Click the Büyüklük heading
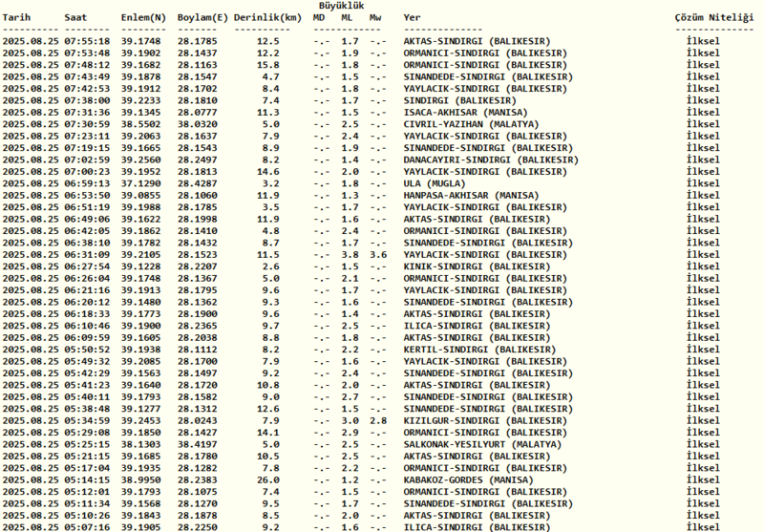The image size is (764, 532). (x=342, y=6)
